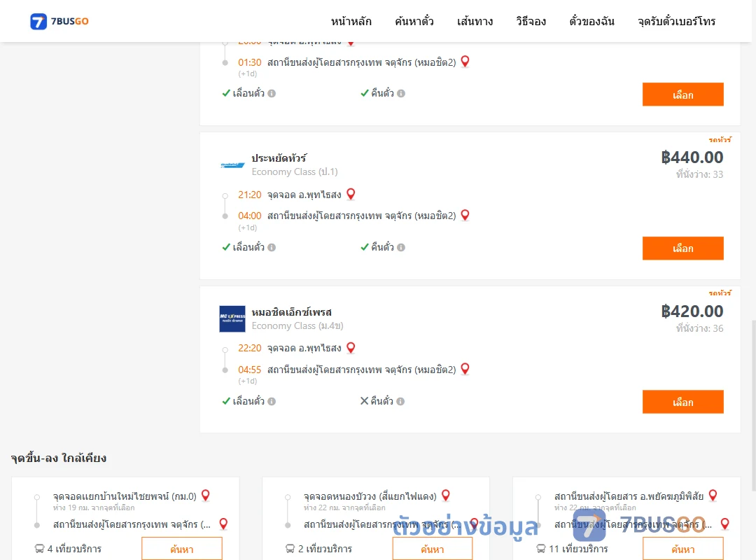Click the จุดขึ้น-ลง ใกล้เคียง heading
Screen dimensions: 756x560
pos(59,458)
